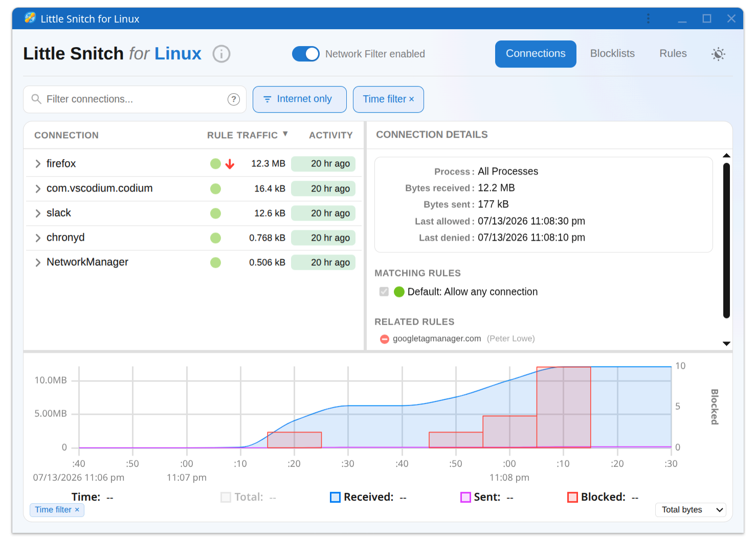
Task: Expand the NetworkManager connection row
Action: coord(38,262)
